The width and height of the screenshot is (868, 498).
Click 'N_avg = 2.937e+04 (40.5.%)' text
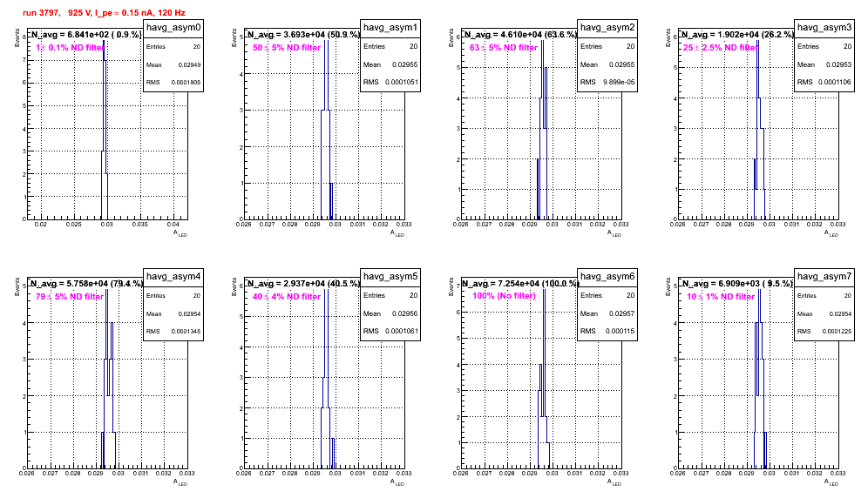point(303,284)
